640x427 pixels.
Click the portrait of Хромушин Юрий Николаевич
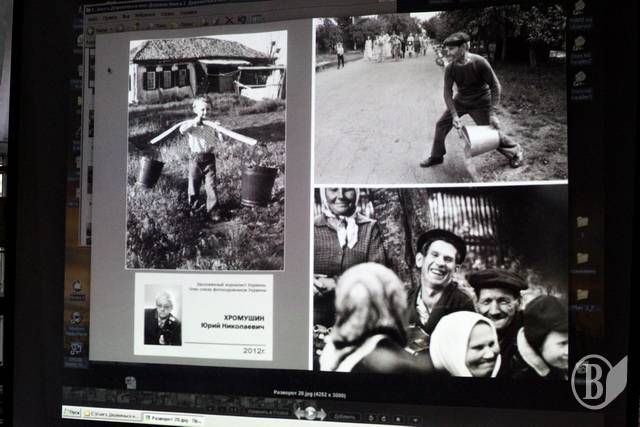click(162, 314)
